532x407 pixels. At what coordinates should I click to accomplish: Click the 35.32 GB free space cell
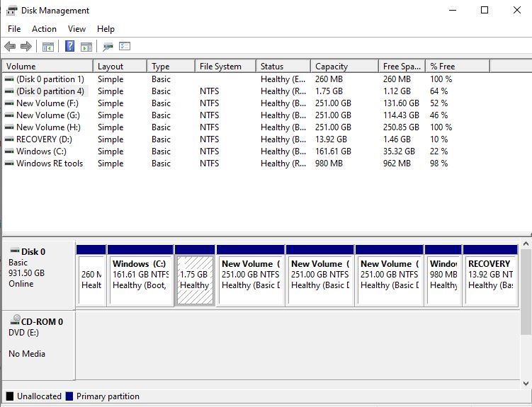(399, 151)
